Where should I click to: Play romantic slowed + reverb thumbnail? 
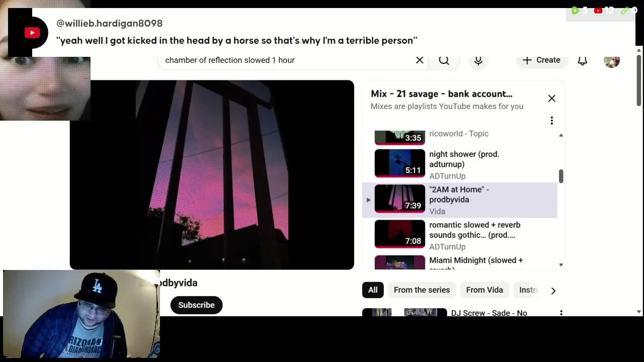[x=399, y=234]
